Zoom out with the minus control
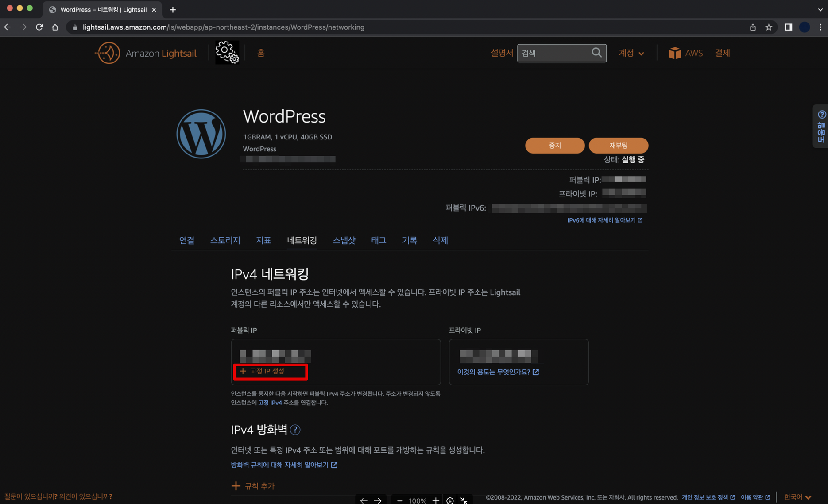The height and width of the screenshot is (504, 828). pyautogui.click(x=400, y=500)
